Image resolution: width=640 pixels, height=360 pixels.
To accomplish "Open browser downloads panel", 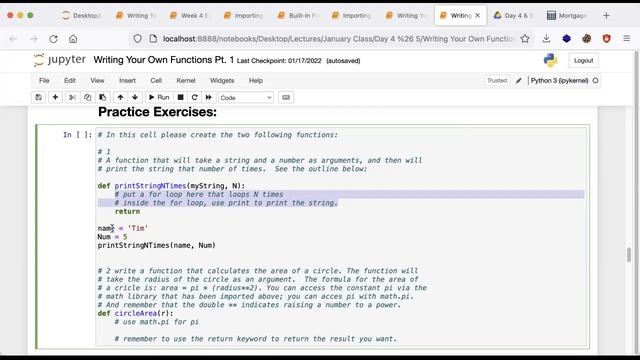I will pos(546,39).
